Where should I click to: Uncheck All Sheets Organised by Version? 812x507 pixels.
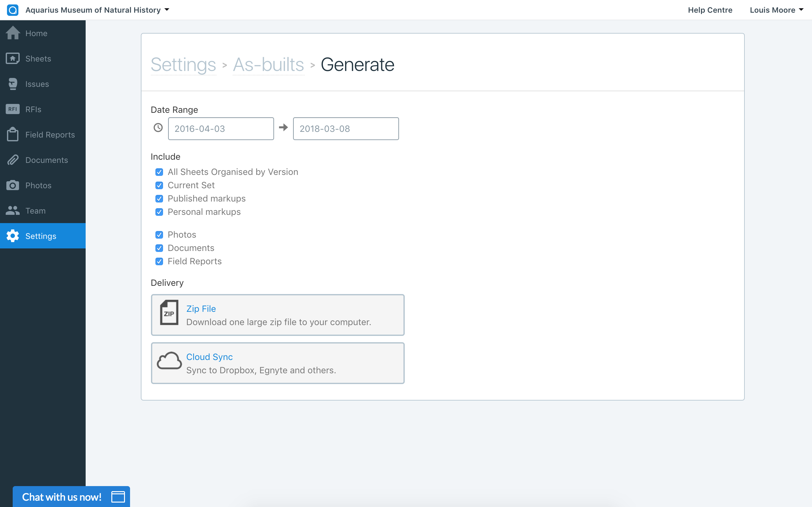[x=159, y=172]
